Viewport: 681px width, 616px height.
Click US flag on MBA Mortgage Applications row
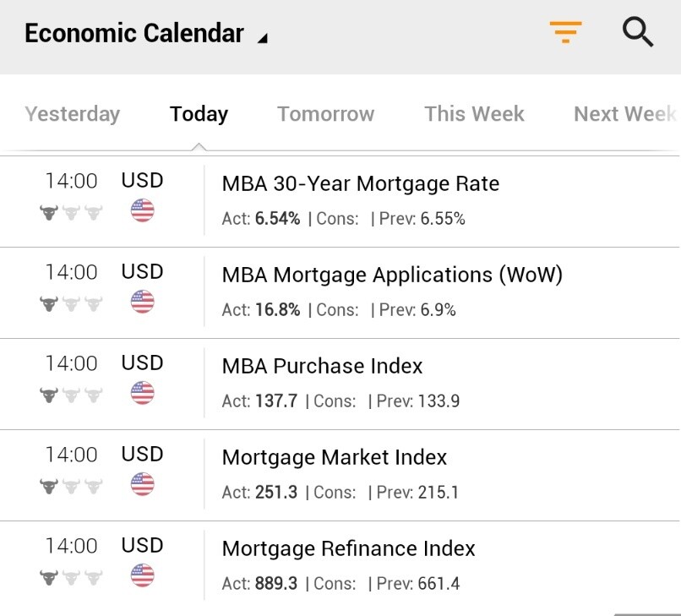pos(143,302)
